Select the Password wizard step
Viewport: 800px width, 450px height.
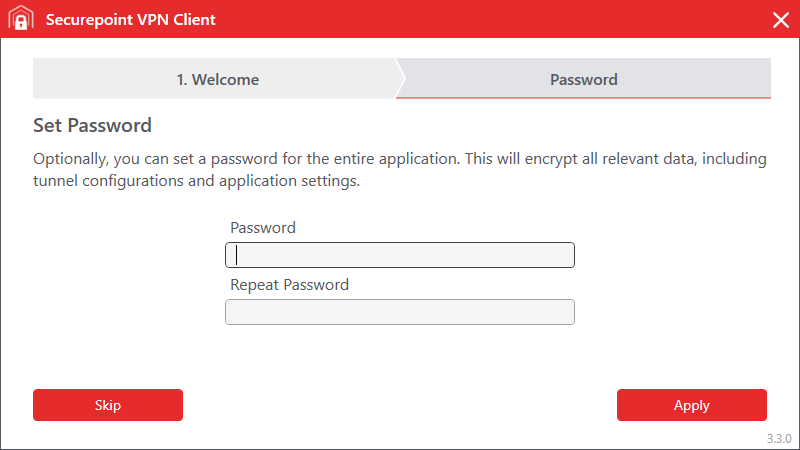click(584, 80)
